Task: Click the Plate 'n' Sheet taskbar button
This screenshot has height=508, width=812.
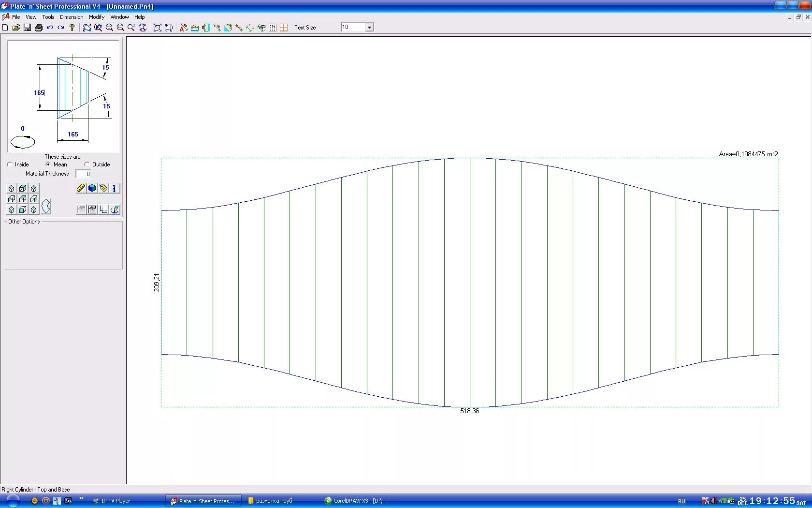Action: pos(203,501)
